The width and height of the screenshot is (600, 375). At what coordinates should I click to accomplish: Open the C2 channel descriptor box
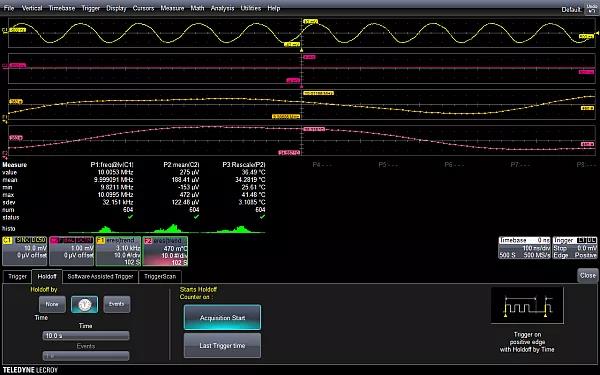[72, 251]
